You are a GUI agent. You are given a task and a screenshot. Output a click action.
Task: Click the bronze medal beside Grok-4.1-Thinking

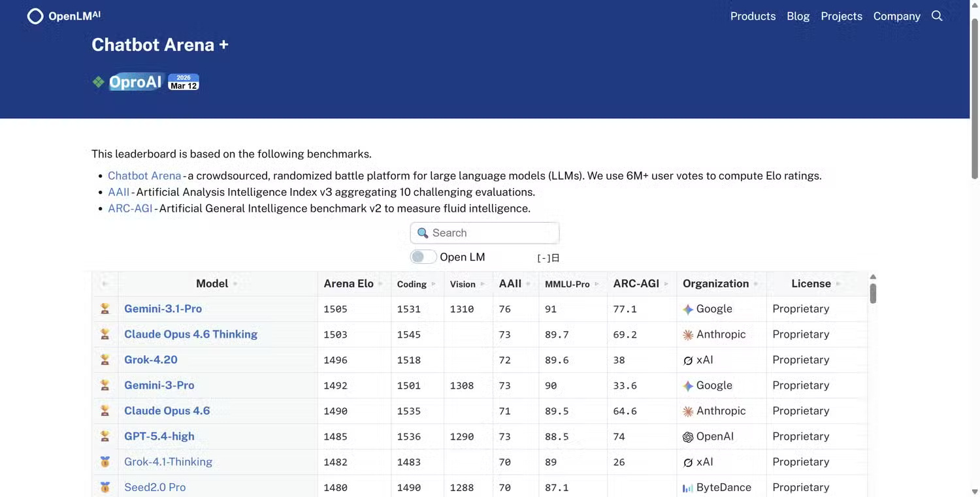pos(105,462)
